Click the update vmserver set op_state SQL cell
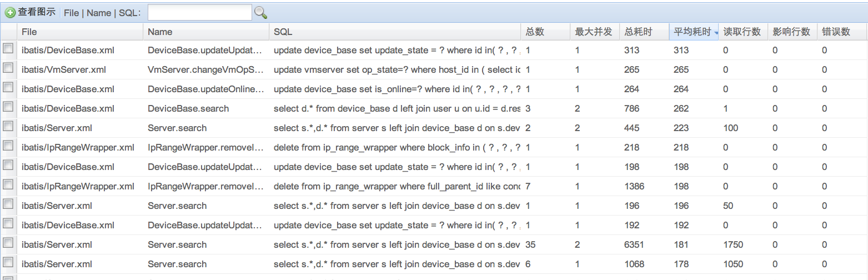 (397, 69)
